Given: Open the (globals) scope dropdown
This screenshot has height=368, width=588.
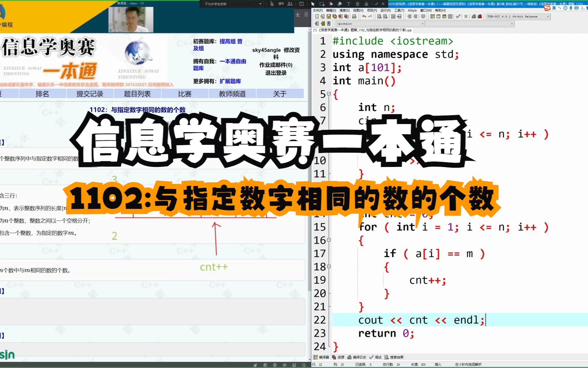Looking at the screenshot, I should (380, 24).
